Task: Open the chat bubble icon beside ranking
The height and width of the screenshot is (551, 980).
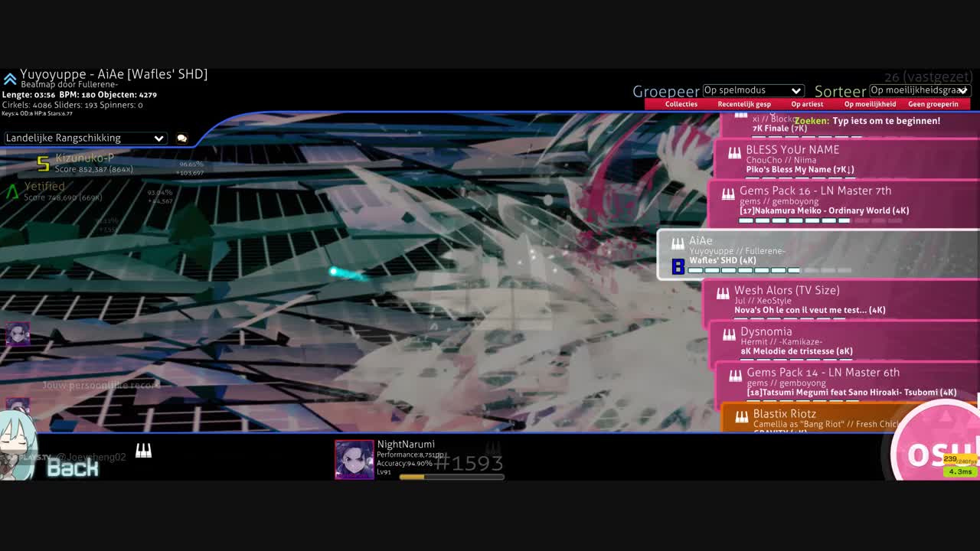Action: pos(181,139)
